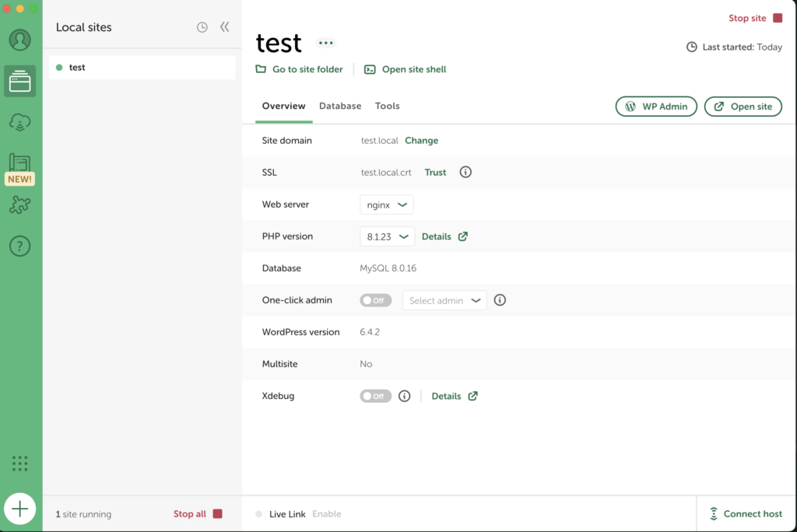Click the plus icon to add site
This screenshot has width=797, height=532.
19,509
